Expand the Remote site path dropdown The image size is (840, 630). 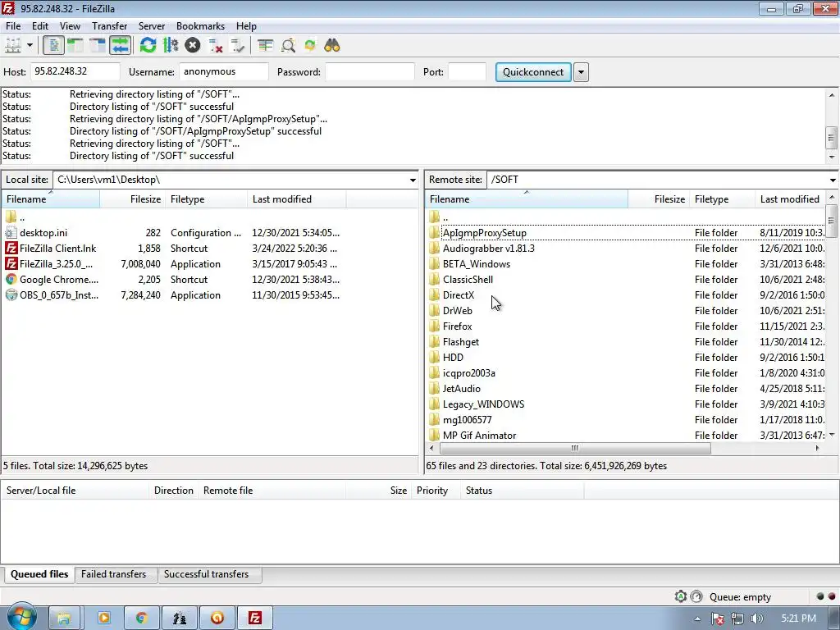coord(833,180)
